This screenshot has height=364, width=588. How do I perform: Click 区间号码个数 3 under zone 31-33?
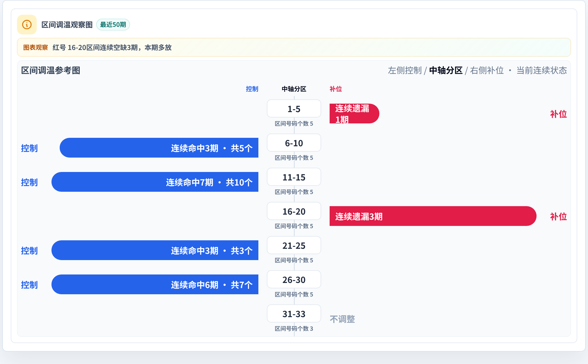(x=294, y=329)
